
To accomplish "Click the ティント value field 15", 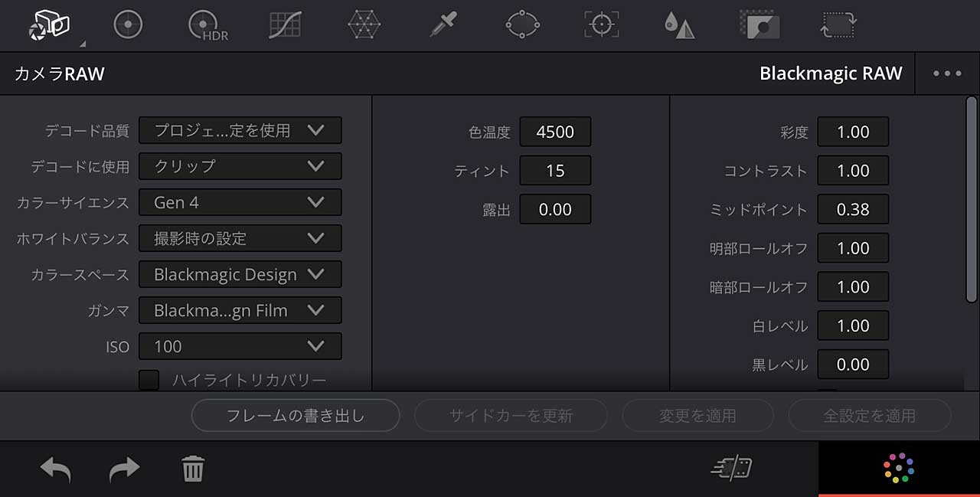I will pyautogui.click(x=555, y=170).
